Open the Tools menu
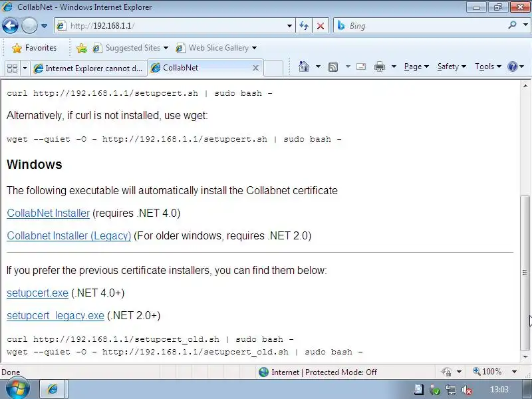 click(x=488, y=66)
